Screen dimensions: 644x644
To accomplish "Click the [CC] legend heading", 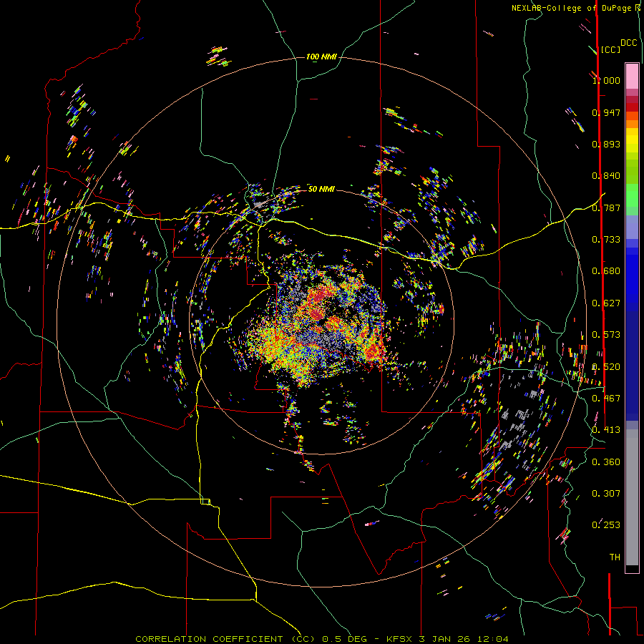I will pyautogui.click(x=610, y=49).
